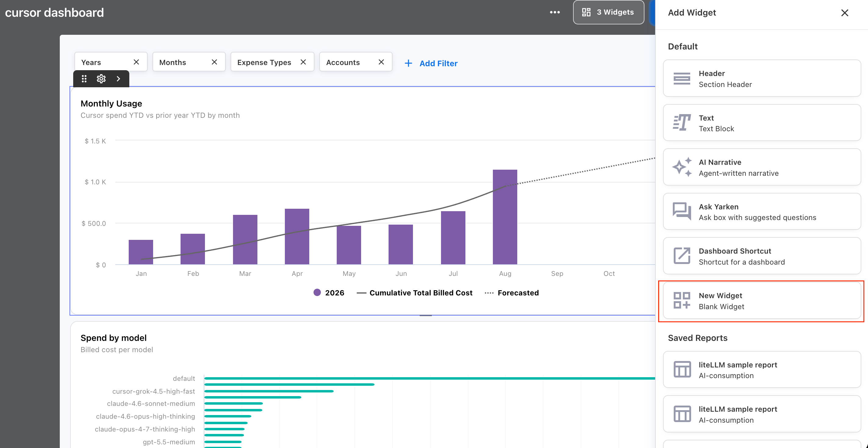868x448 pixels.
Task: Click the January bar in Monthly Usage
Action: pos(141,252)
